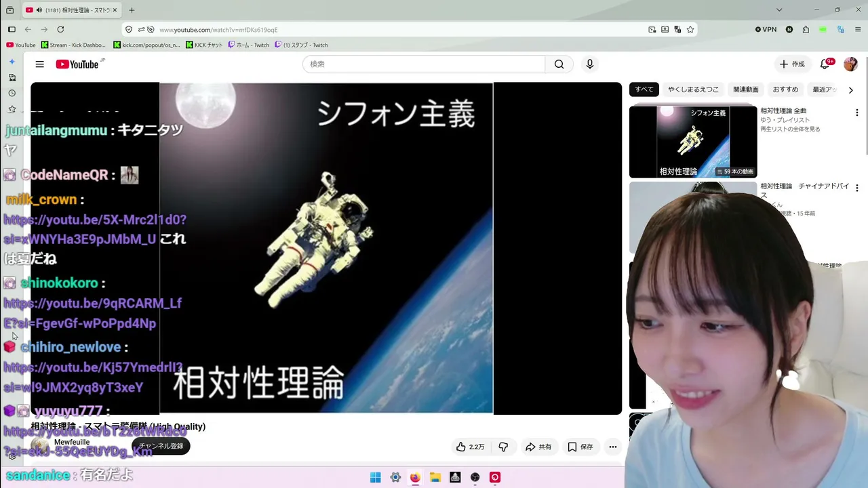This screenshot has width=868, height=488.
Task: Open the chess-piece app in taskbar
Action: tap(455, 477)
